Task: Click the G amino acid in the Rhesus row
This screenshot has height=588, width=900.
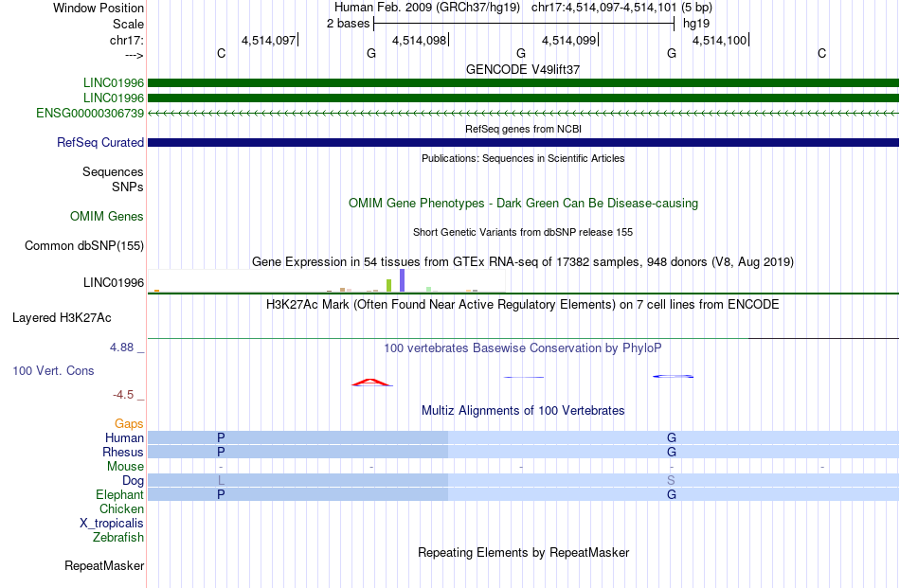Action: pos(672,452)
